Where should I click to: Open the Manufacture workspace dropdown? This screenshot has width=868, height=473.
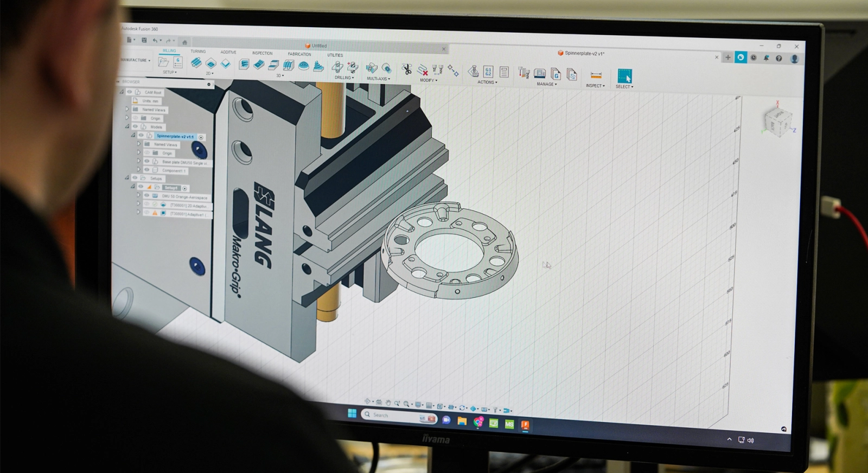coord(135,60)
